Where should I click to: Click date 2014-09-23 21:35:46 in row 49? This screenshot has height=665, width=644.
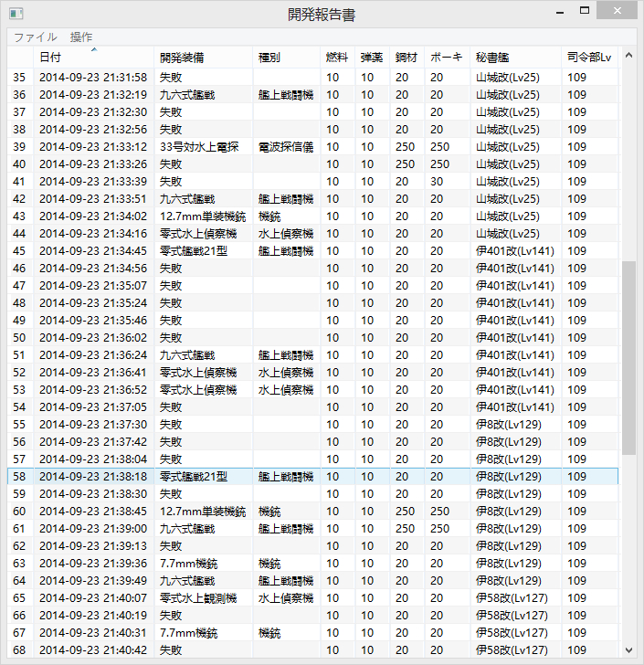click(93, 321)
